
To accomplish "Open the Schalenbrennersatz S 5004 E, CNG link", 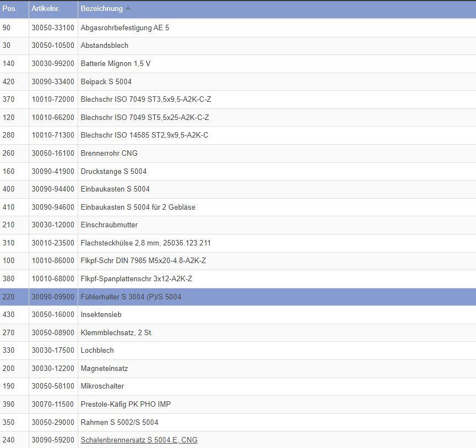I will (x=139, y=440).
